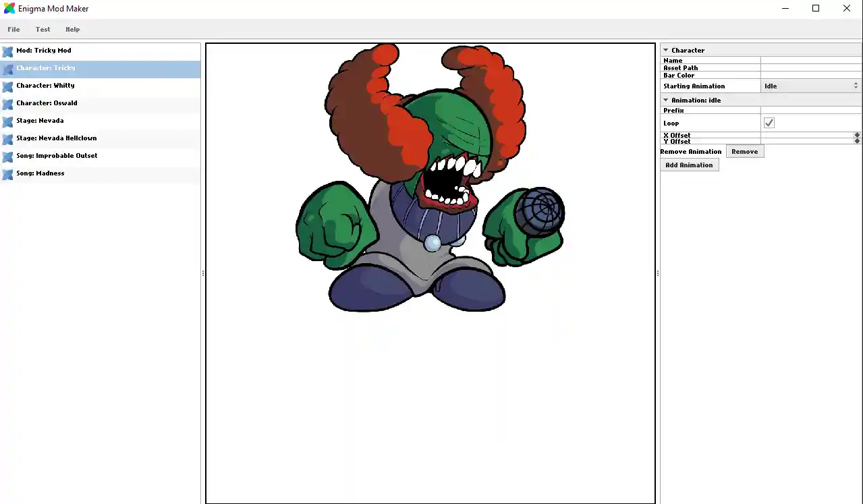Click the Name input field

810,60
